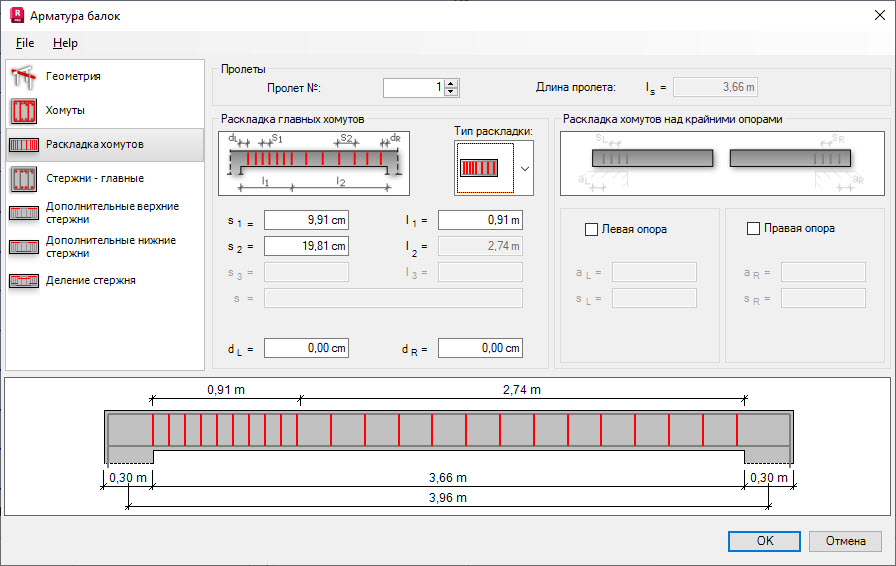The height and width of the screenshot is (566, 896).
Task: Click the 3,96 m total length dimension
Action: pos(448,497)
